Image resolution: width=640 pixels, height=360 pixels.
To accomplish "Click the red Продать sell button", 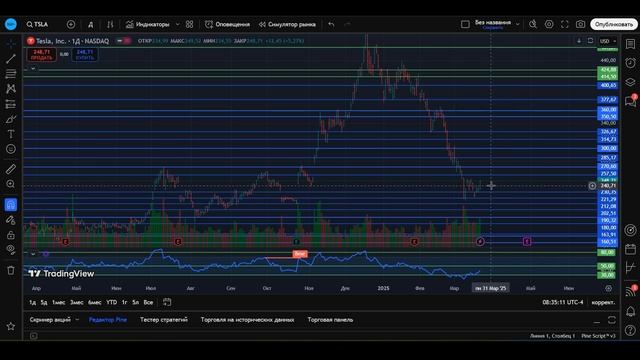I will click(41, 55).
